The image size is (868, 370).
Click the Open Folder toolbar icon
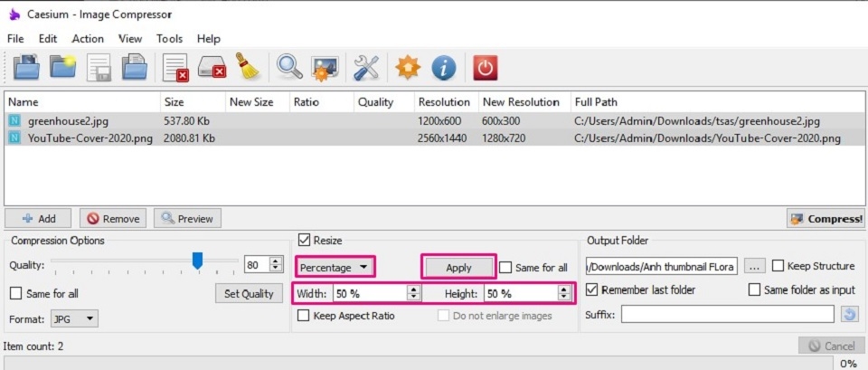(x=63, y=67)
